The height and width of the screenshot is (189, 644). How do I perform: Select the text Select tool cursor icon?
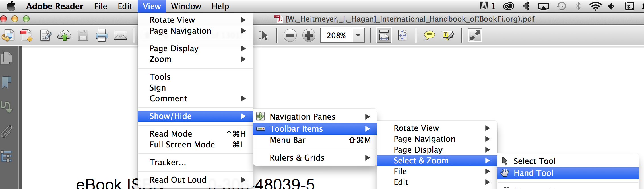click(263, 36)
